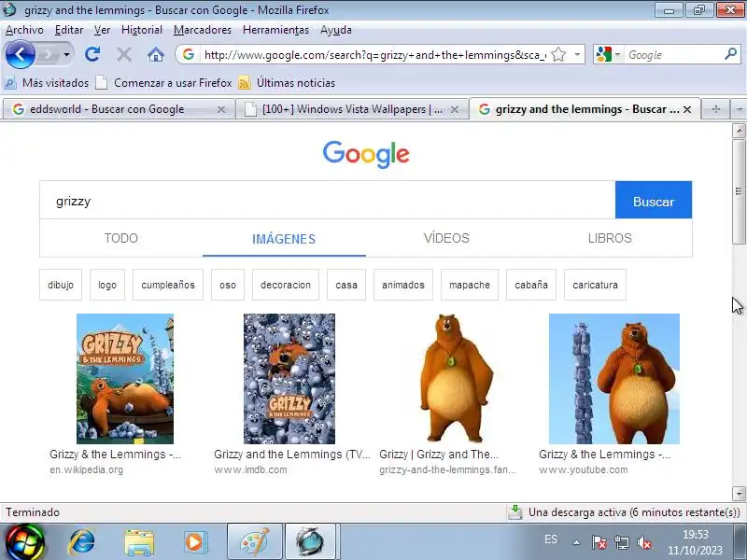747x560 pixels.
Task: Open the Ver menu
Action: (102, 30)
